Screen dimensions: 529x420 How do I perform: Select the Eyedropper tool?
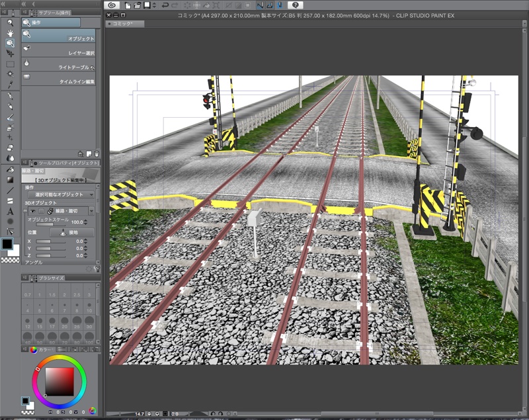tap(10, 85)
